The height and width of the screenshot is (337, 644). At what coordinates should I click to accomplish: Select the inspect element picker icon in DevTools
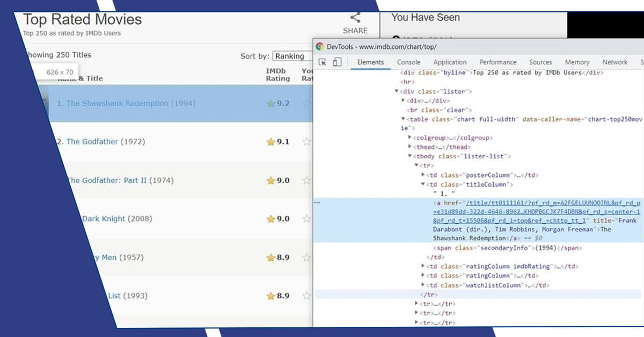click(x=323, y=62)
